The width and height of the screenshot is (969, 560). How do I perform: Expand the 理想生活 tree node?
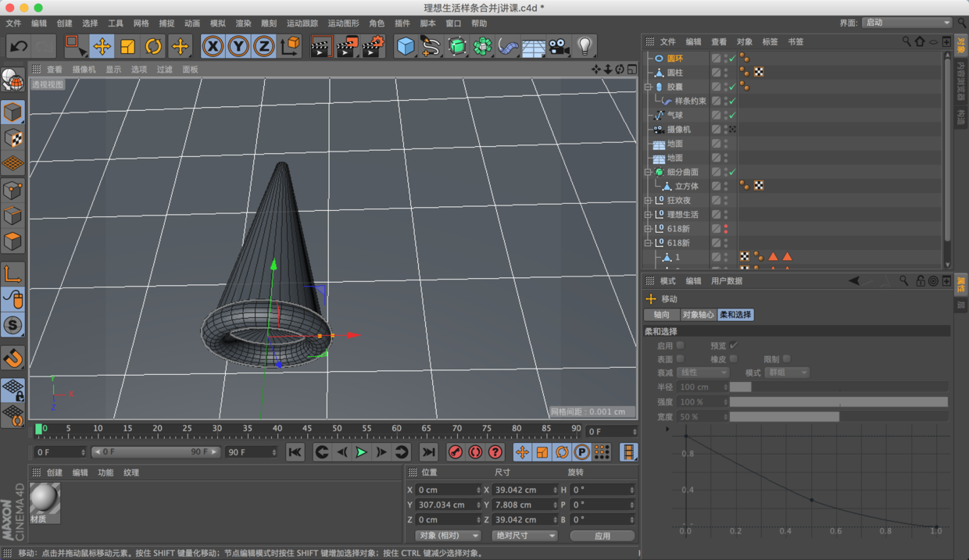pyautogui.click(x=648, y=215)
